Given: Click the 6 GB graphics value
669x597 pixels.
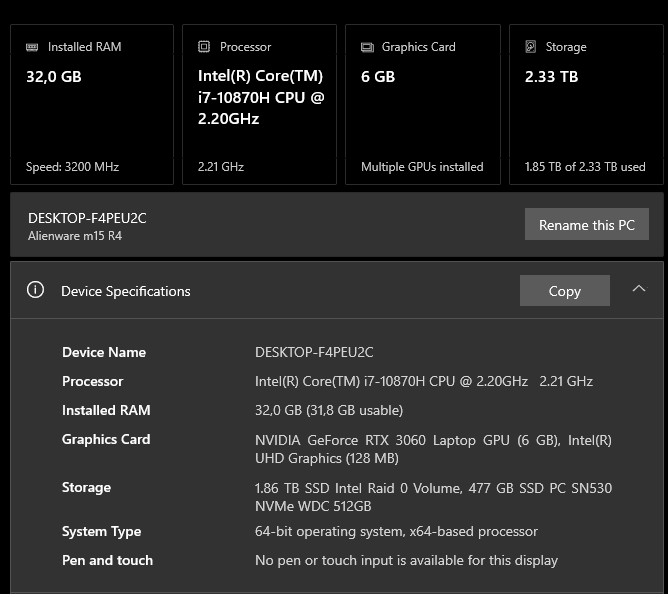Looking at the screenshot, I should click(x=378, y=77).
